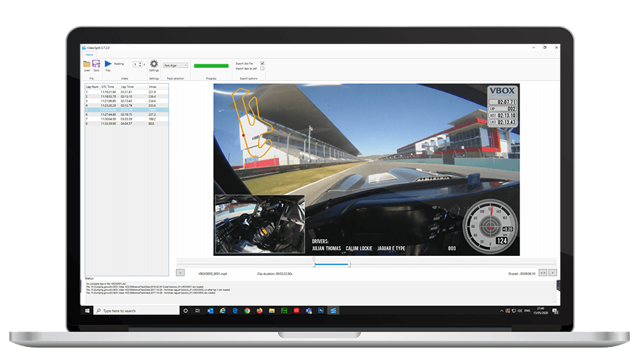Open the Settings gear icon
The height and width of the screenshot is (363, 644).
coord(154,64)
